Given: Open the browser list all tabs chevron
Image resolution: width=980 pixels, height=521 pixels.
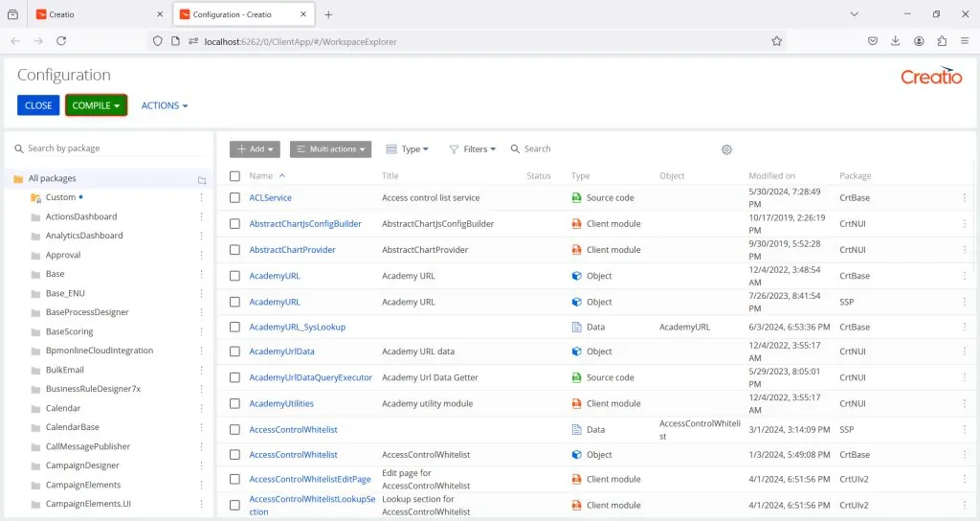Looking at the screenshot, I should 854,13.
